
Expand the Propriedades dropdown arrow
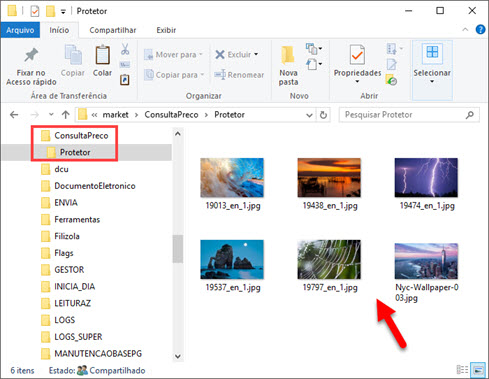coord(357,82)
